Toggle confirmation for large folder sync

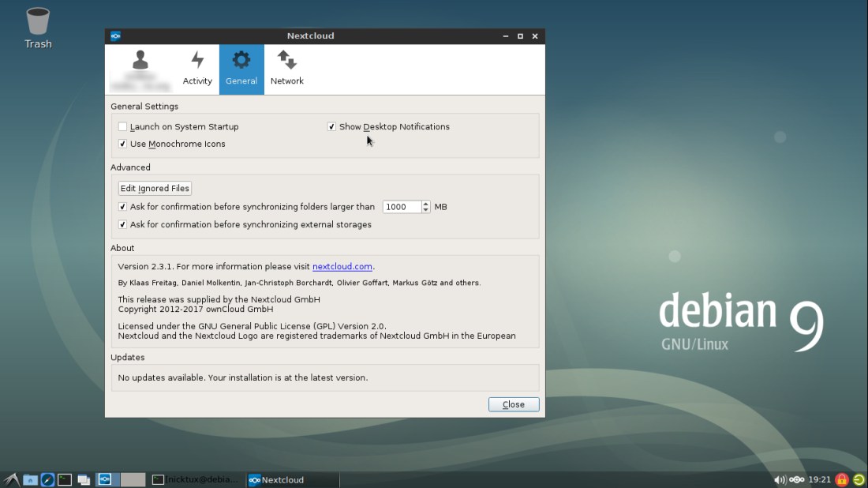pos(122,207)
